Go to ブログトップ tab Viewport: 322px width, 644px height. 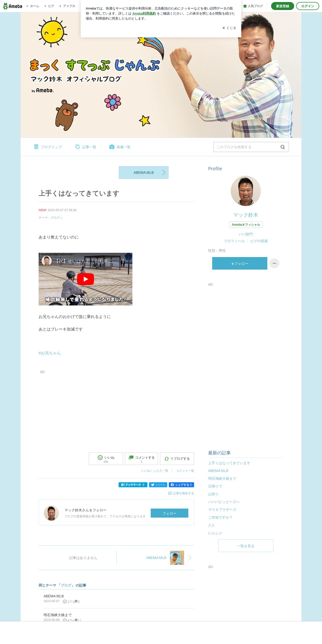tap(48, 147)
